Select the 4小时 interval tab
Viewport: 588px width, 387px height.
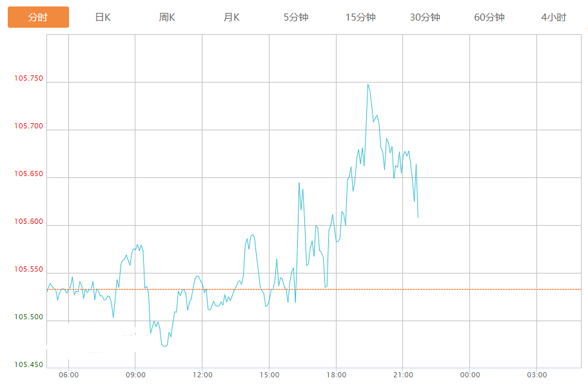click(554, 17)
